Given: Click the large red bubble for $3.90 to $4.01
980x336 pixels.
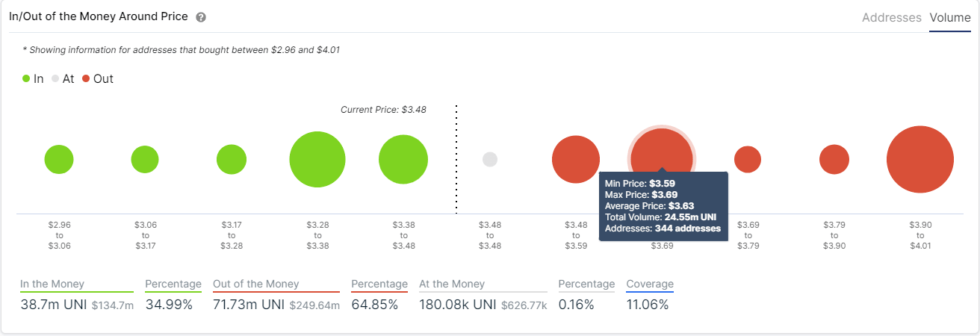Looking at the screenshot, I should pos(920,159).
